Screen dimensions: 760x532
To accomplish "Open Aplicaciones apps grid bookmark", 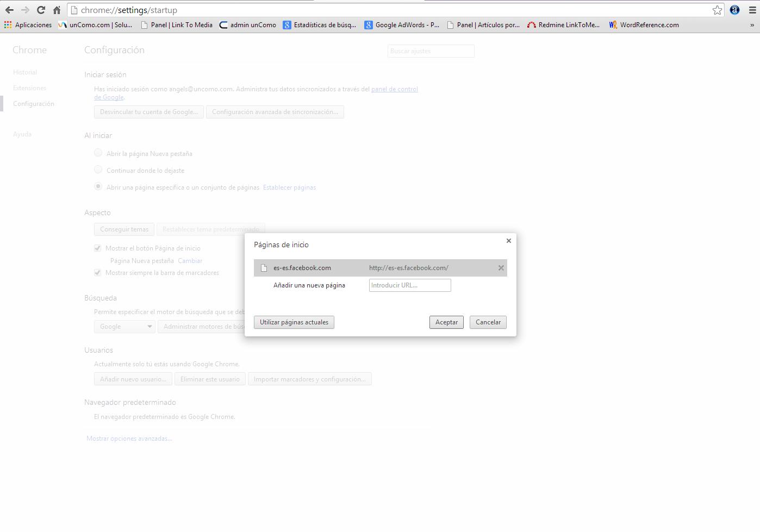I will click(28, 25).
